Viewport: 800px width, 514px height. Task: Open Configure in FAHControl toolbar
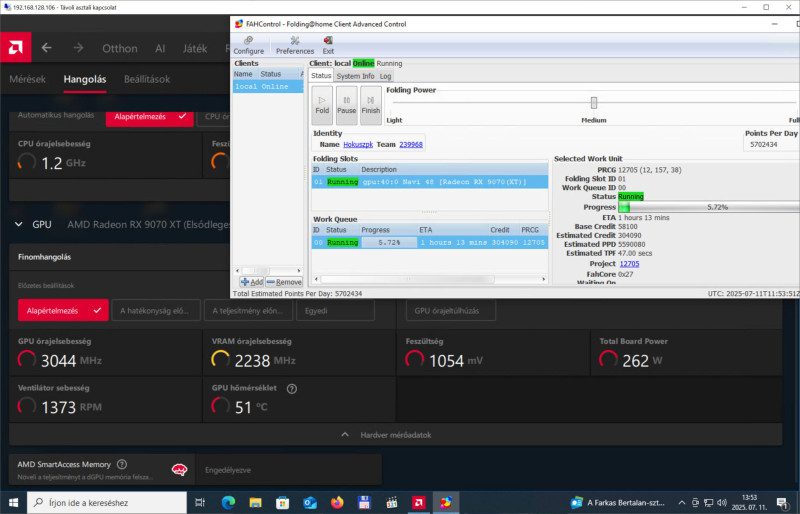248,45
